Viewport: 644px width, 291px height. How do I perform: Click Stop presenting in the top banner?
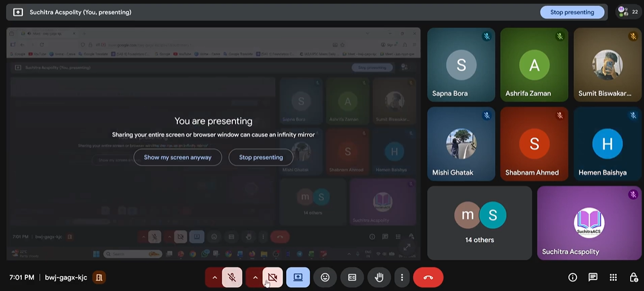[572, 12]
